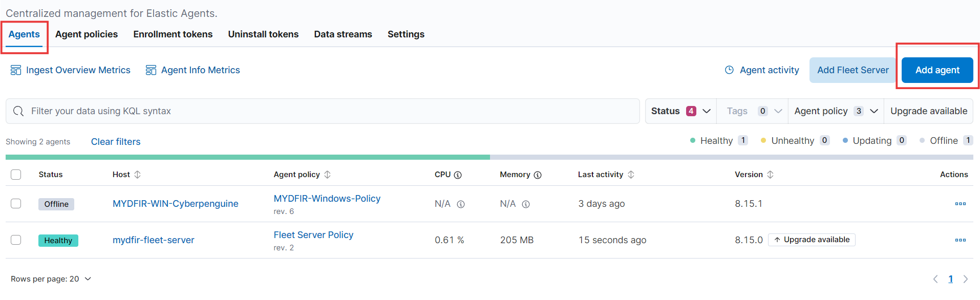The image size is (980, 300).
Task: Sort by Version column arrows
Action: [x=771, y=175]
